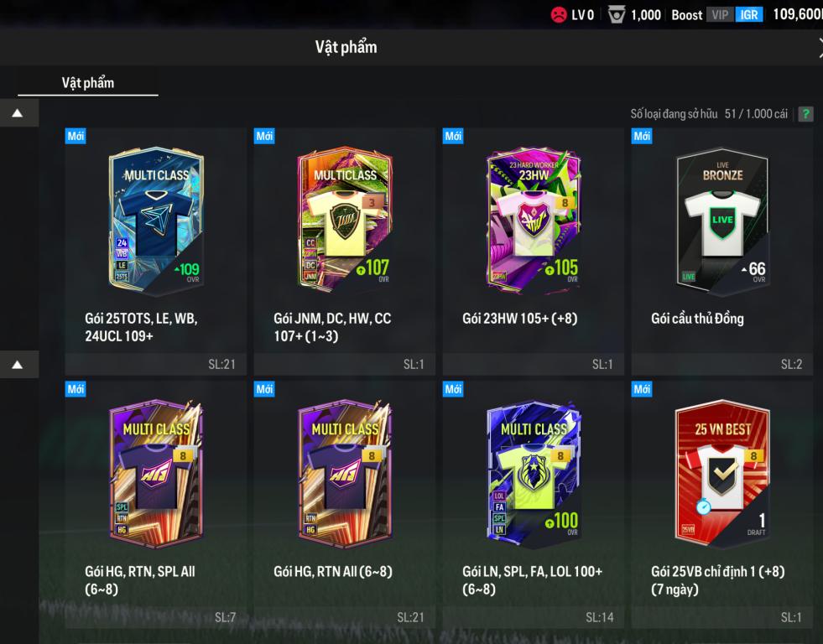Click the Gói HG, RTN, SPL All (6~8) label

coord(139,580)
